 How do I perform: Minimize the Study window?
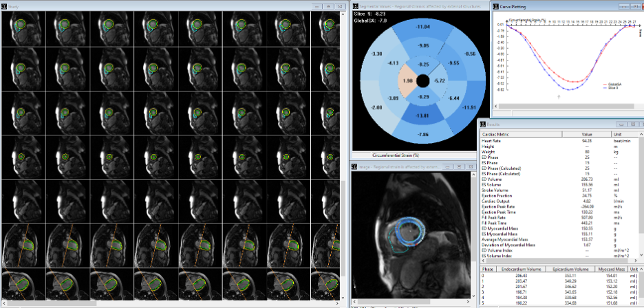tap(315, 5)
